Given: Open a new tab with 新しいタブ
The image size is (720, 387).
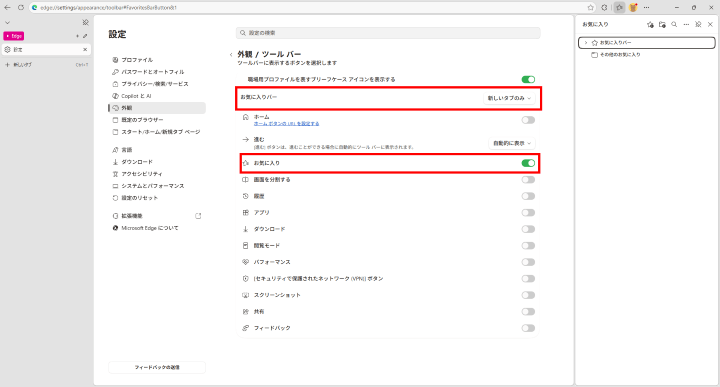Looking at the screenshot, I should tap(46, 65).
